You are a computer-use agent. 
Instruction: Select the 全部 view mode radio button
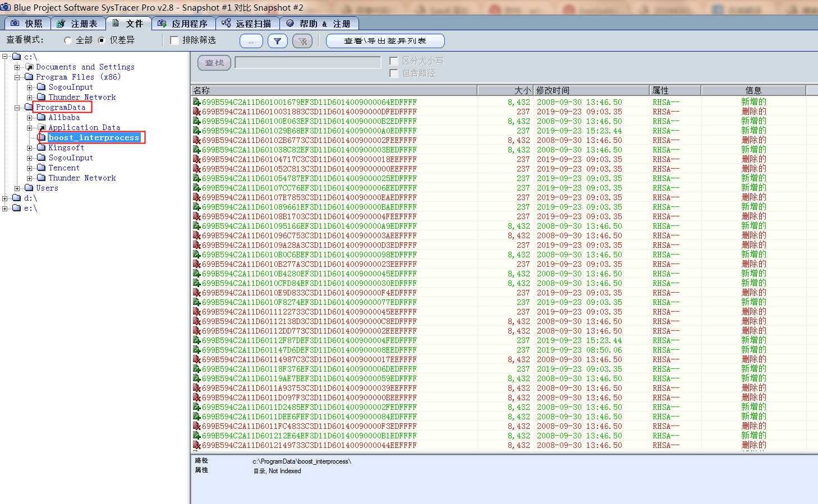[x=68, y=40]
